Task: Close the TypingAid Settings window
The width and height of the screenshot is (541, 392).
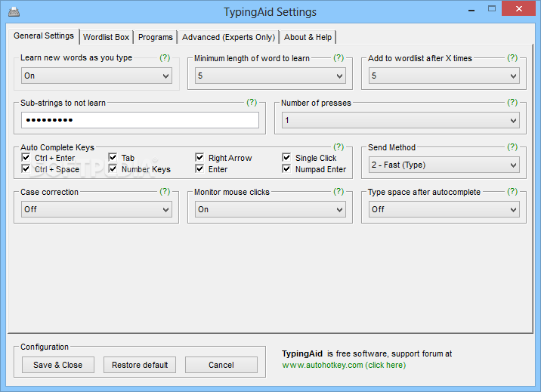Action: [518, 8]
